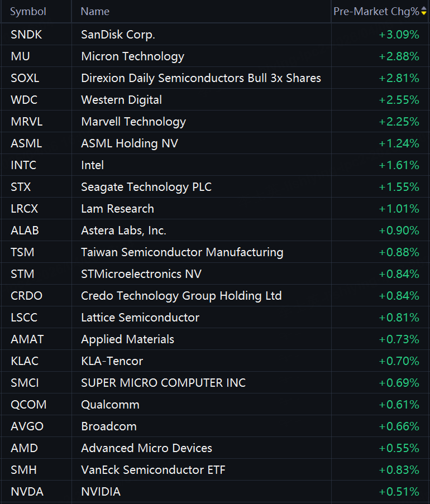Open Marvell Technology stock entry
This screenshot has width=430, height=504.
[133, 122]
